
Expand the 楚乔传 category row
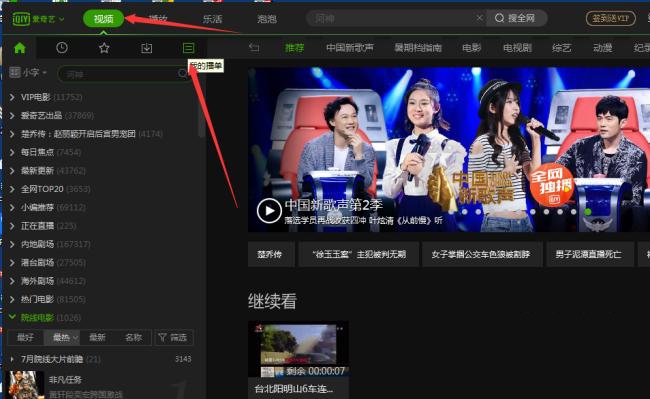coord(12,134)
